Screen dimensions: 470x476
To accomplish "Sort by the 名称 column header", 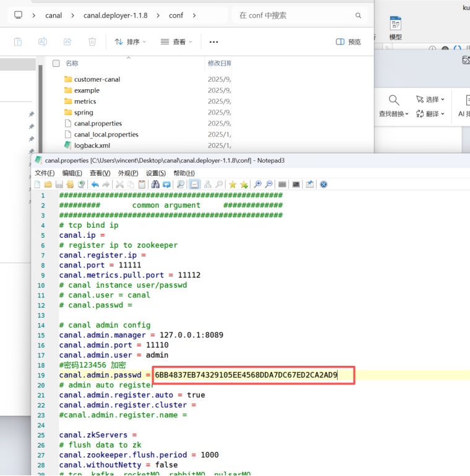I will [72, 63].
